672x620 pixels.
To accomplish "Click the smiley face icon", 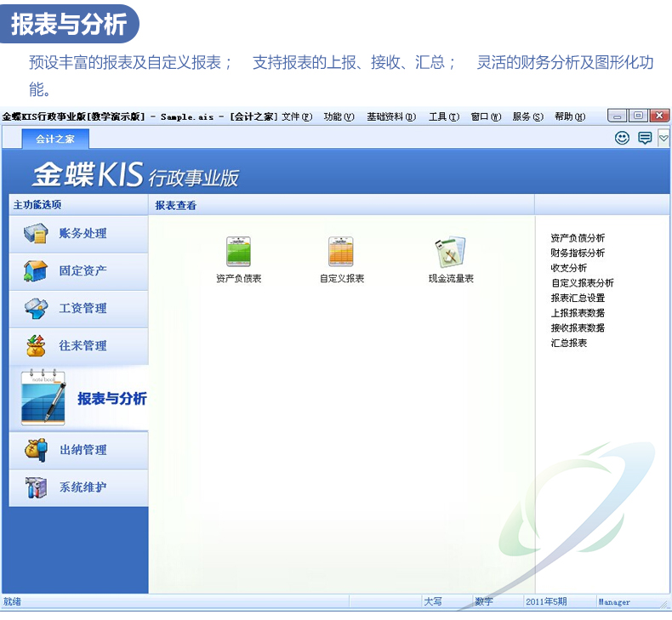I will coord(622,138).
